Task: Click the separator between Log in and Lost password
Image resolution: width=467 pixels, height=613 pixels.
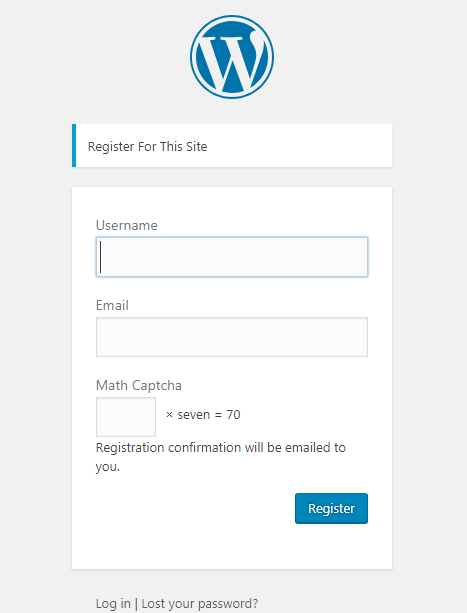Action: pyautogui.click(x=136, y=604)
